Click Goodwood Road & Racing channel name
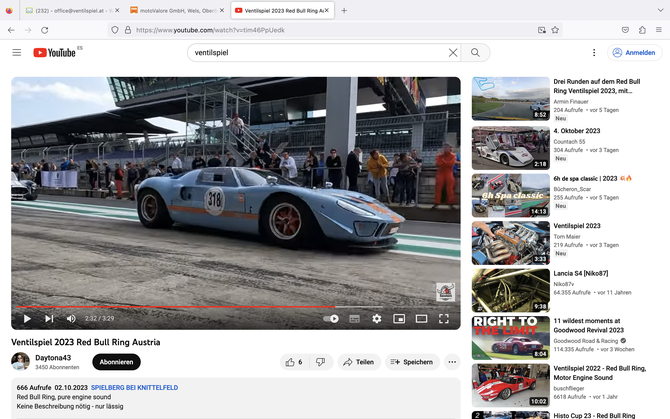This screenshot has width=670, height=419. (x=585, y=341)
